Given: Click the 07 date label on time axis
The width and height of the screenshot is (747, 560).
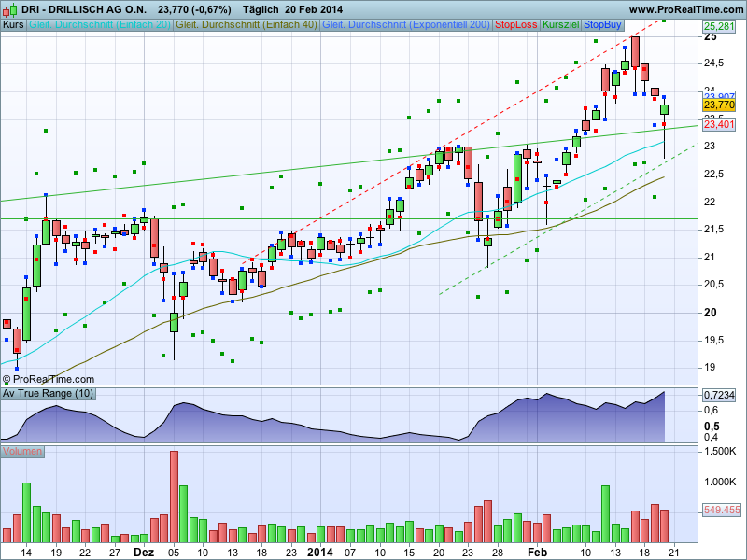Looking at the screenshot, I should click(x=349, y=553).
